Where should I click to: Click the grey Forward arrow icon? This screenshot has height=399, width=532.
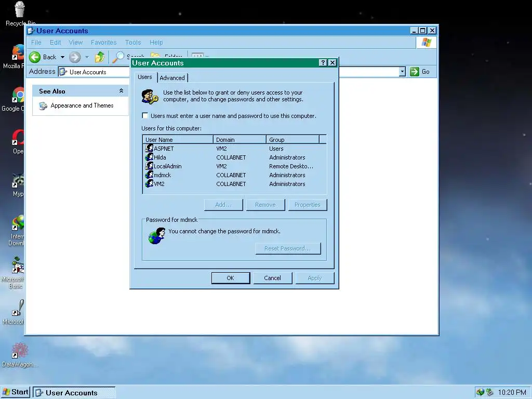pos(75,57)
